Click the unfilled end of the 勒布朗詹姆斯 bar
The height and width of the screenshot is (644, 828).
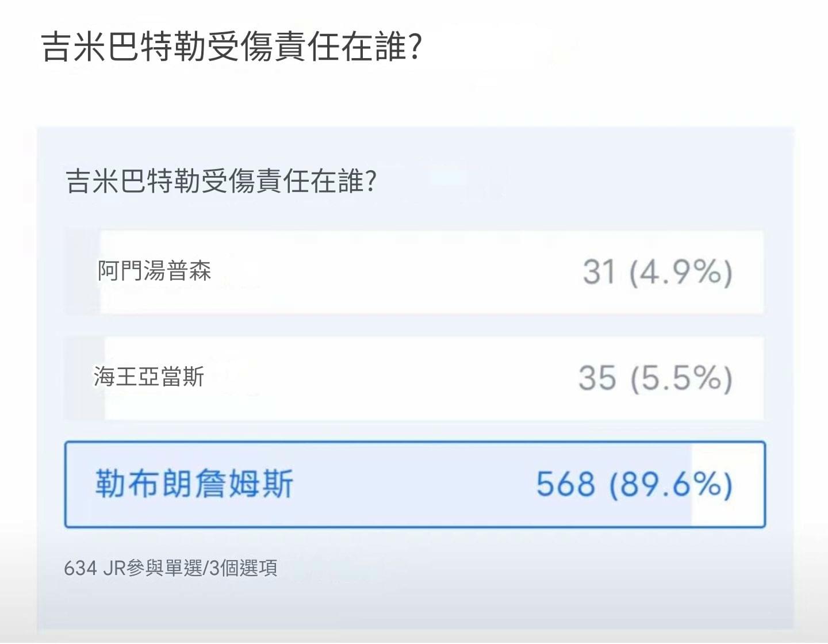pyautogui.click(x=727, y=484)
